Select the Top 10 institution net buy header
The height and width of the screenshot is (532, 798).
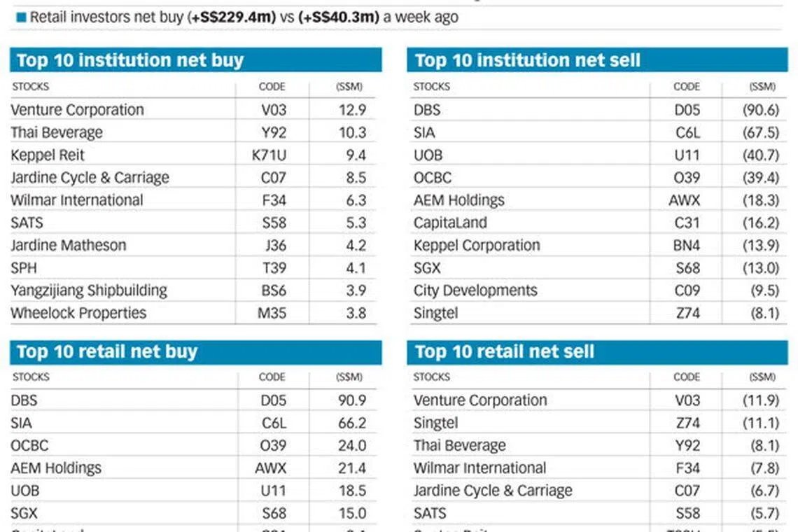130,60
